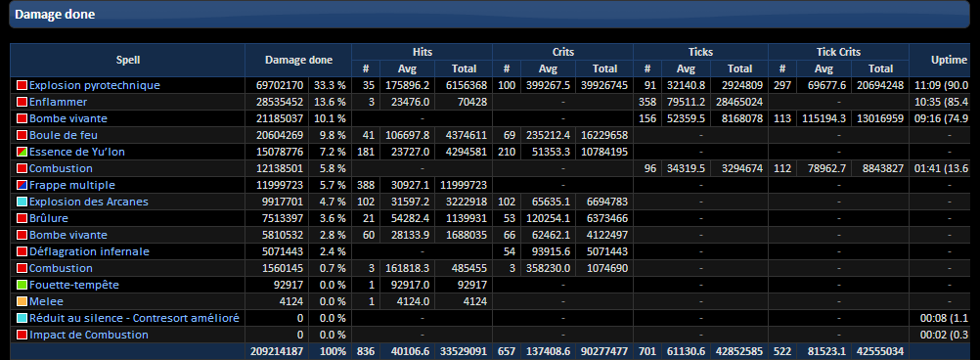The height and width of the screenshot is (360, 980).
Task: Sort by Avg under the Hits header
Action: click(x=407, y=68)
